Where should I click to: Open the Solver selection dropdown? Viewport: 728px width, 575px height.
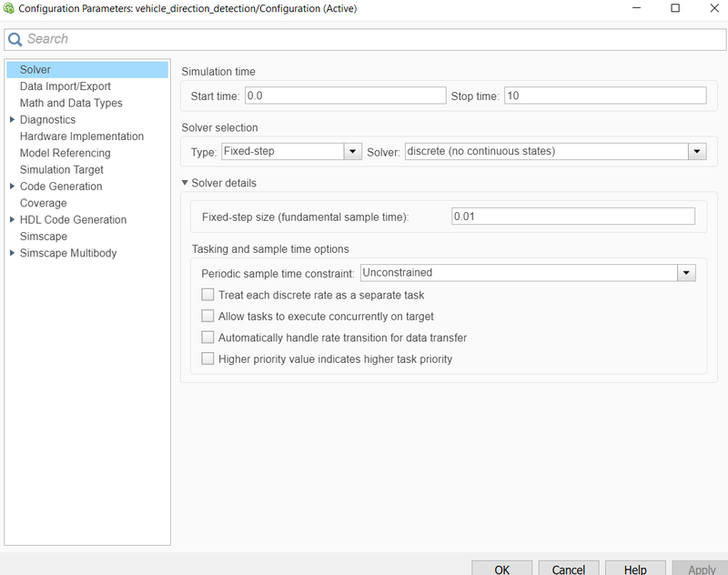[x=556, y=151]
